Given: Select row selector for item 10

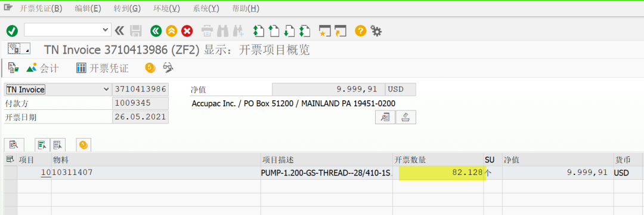Looking at the screenshot, I should point(10,173).
